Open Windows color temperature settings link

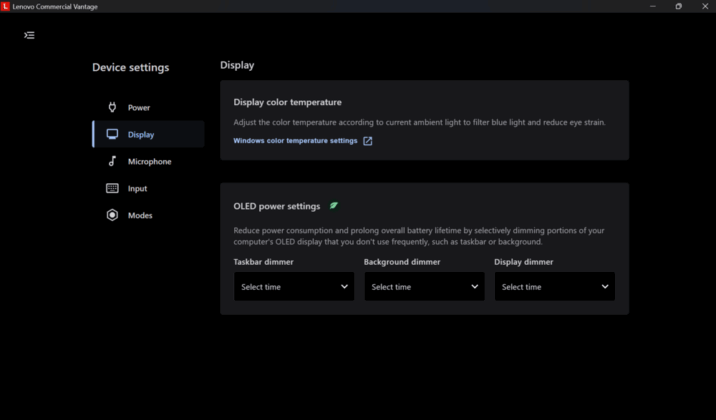tap(295, 141)
